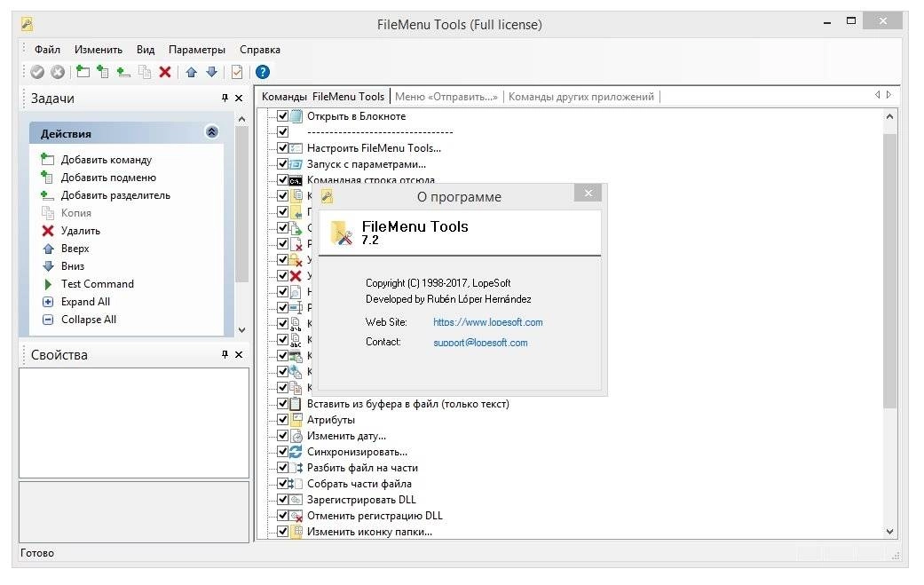Image resolution: width=924 pixels, height=585 pixels.
Task: Click Expand All in actions list
Action: [x=85, y=302]
